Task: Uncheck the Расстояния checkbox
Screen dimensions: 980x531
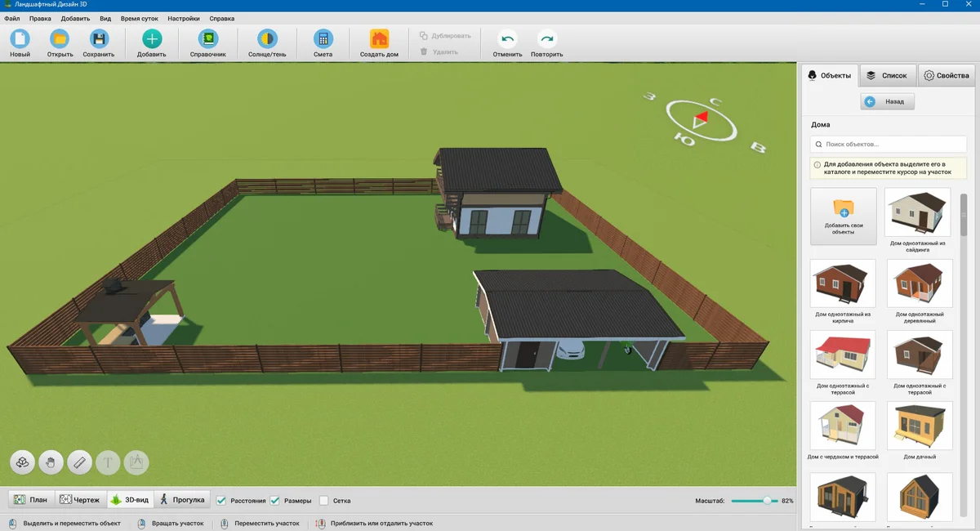Action: pos(221,500)
